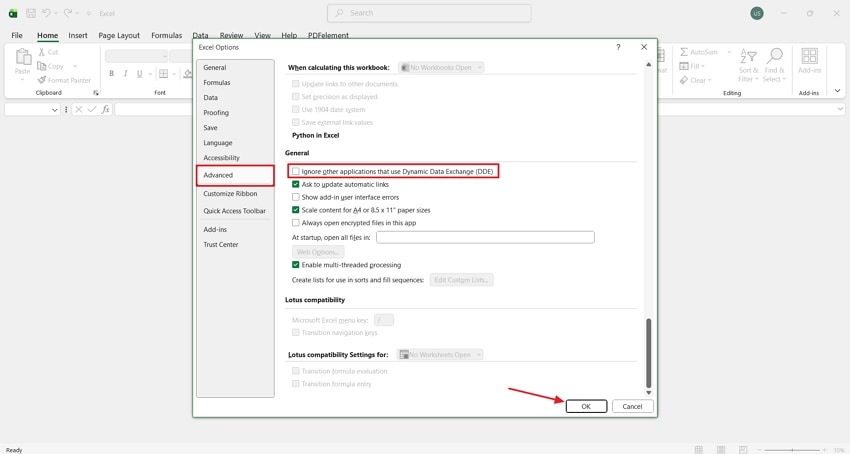The image size is (850, 454).
Task: Toggle Underline formatting in the ribbon
Action: coord(139,74)
